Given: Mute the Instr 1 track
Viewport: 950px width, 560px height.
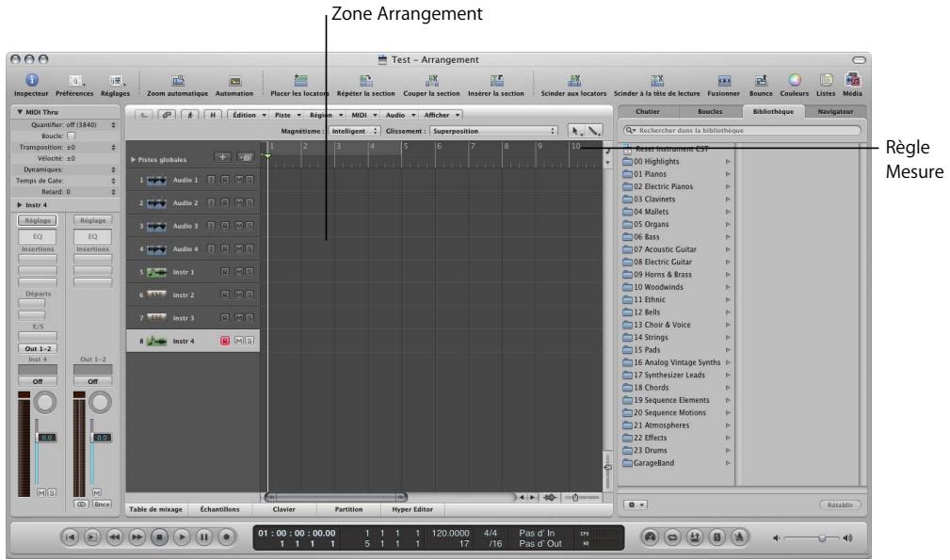Looking at the screenshot, I should [239, 272].
